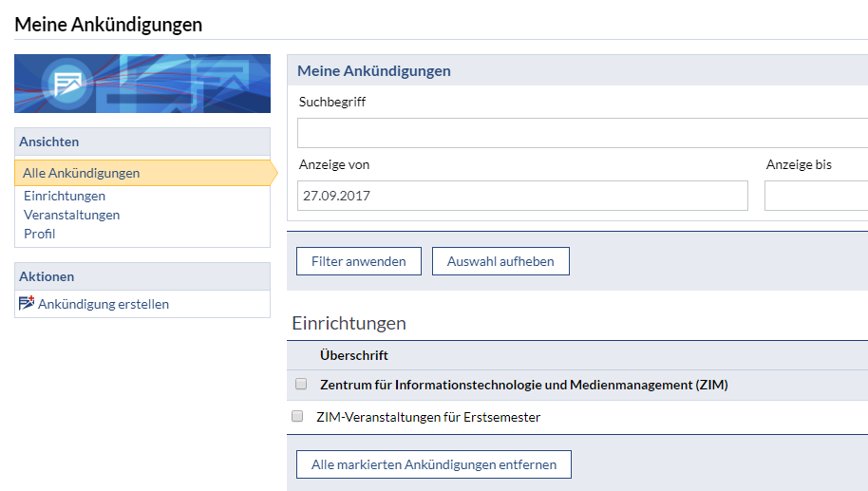Viewport: 868px width, 491px height.
Task: Open the Profil view
Action: pyautogui.click(x=39, y=234)
